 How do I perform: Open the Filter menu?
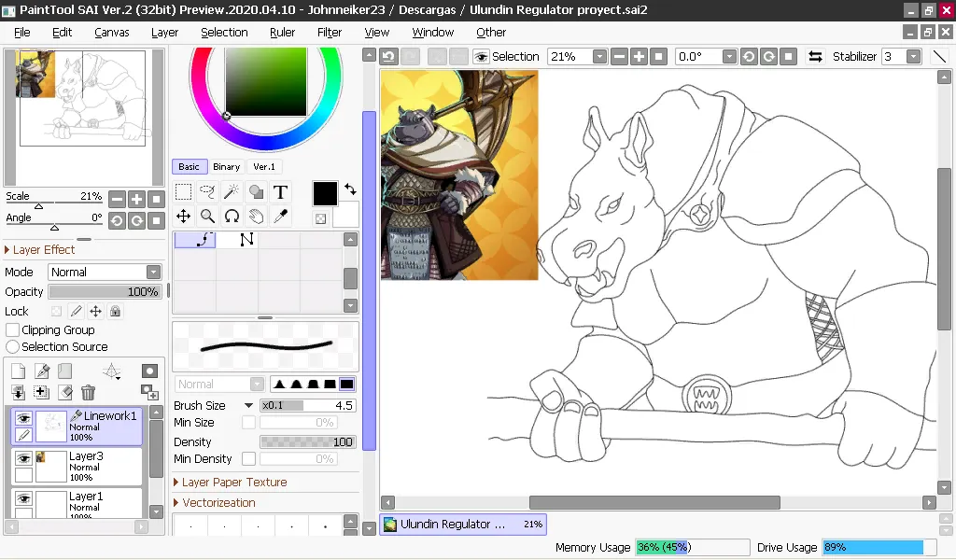pos(330,33)
